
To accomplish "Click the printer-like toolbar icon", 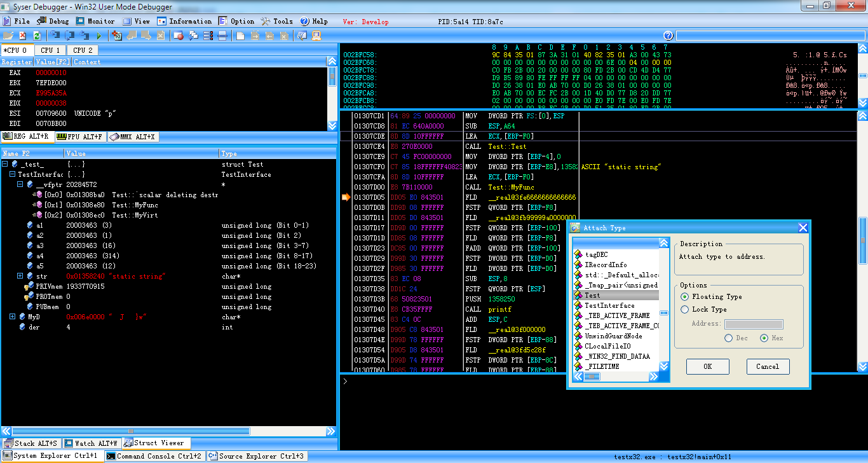I will (x=222, y=36).
